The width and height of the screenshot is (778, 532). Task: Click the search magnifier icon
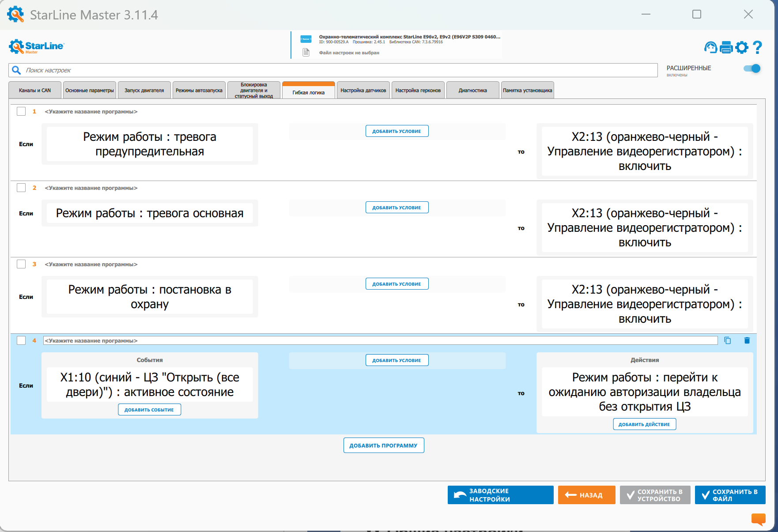coord(16,70)
